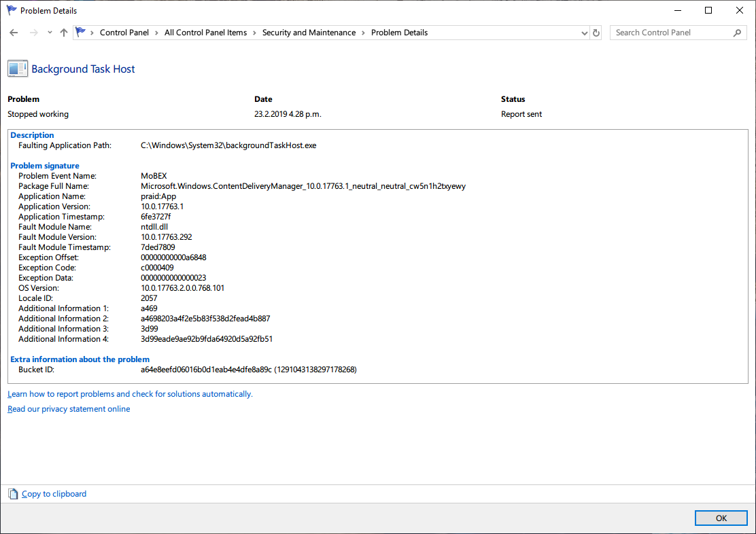The image size is (756, 534).
Task: Close the Problem Details window
Action: 740,10
